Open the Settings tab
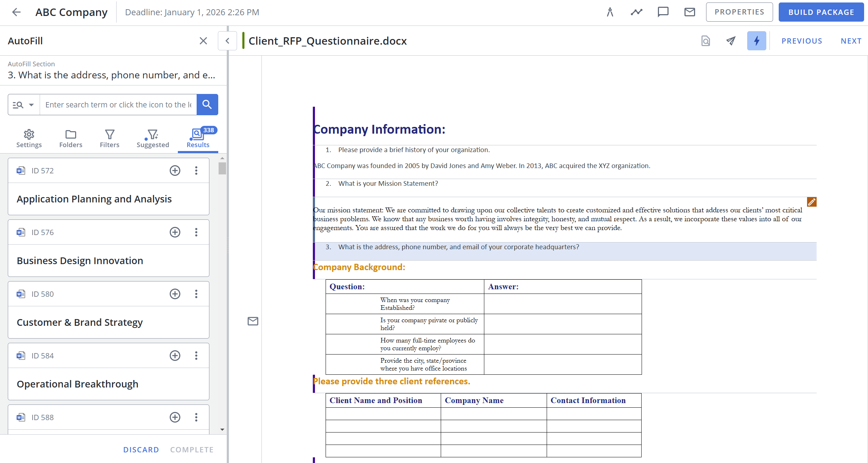This screenshot has height=463, width=868. point(29,139)
